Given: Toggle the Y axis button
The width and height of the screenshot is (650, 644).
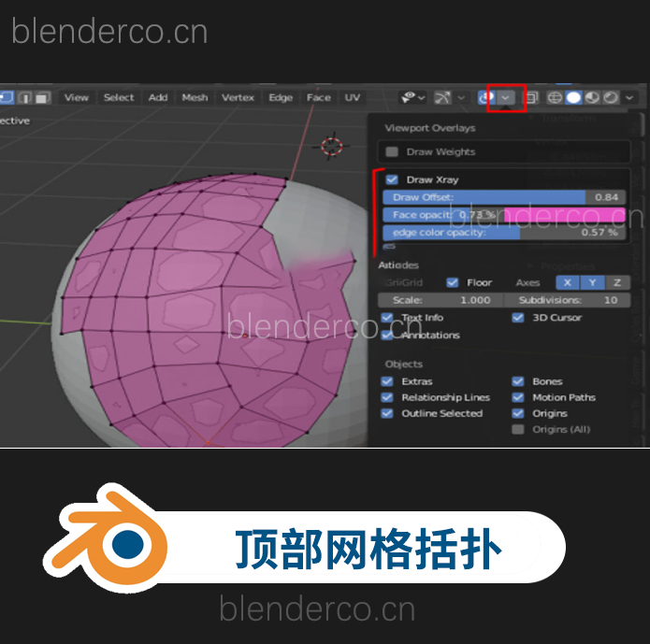Looking at the screenshot, I should 592,282.
